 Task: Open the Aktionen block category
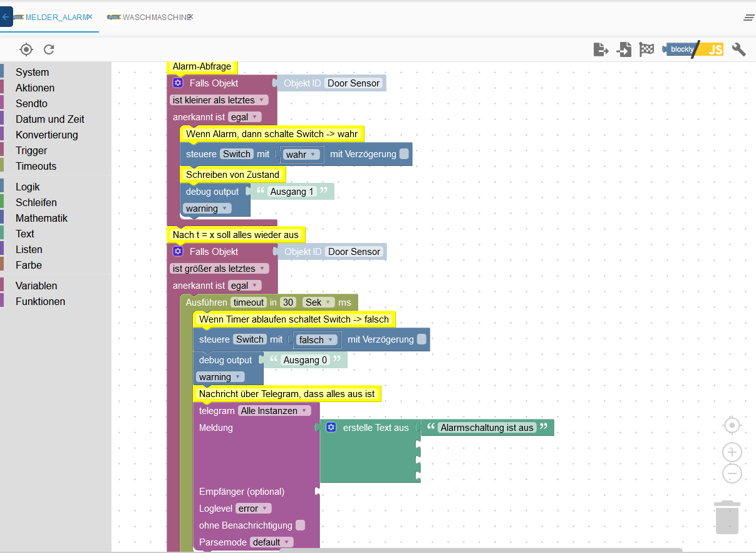35,88
